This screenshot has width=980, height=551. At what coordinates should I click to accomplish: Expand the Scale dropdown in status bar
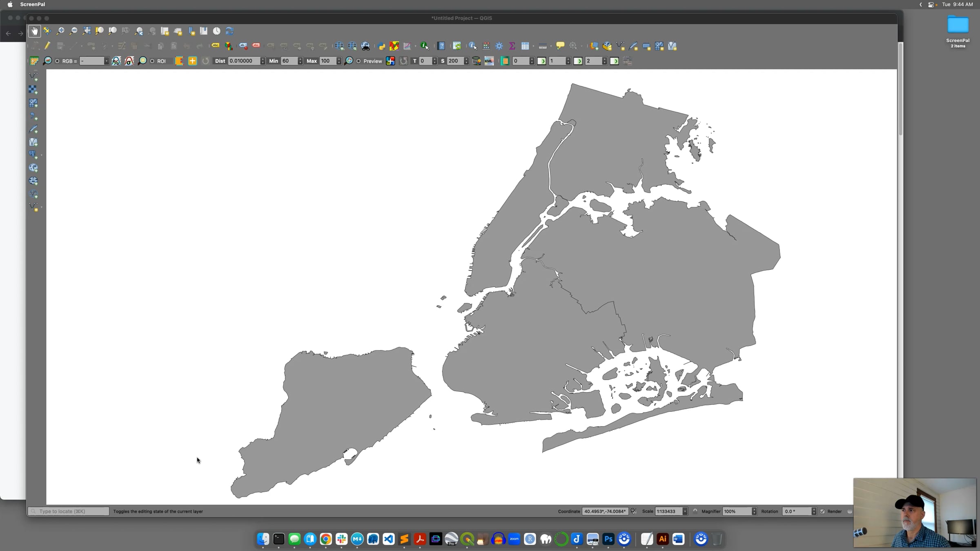pyautogui.click(x=685, y=511)
